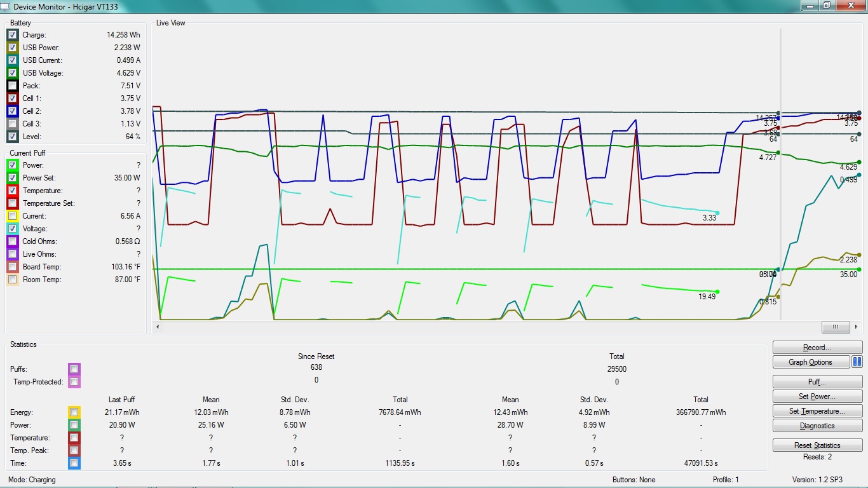
Task: Open the Diagnostics window
Action: coord(817,426)
